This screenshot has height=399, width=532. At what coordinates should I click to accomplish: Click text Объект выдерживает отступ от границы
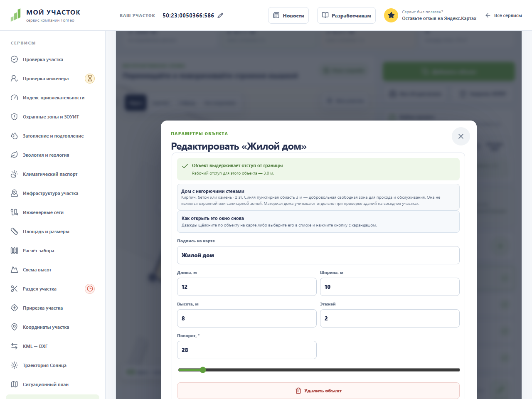(x=237, y=165)
